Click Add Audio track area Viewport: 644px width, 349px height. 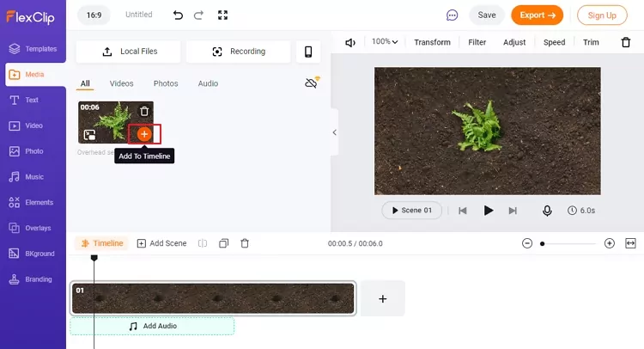[152, 326]
